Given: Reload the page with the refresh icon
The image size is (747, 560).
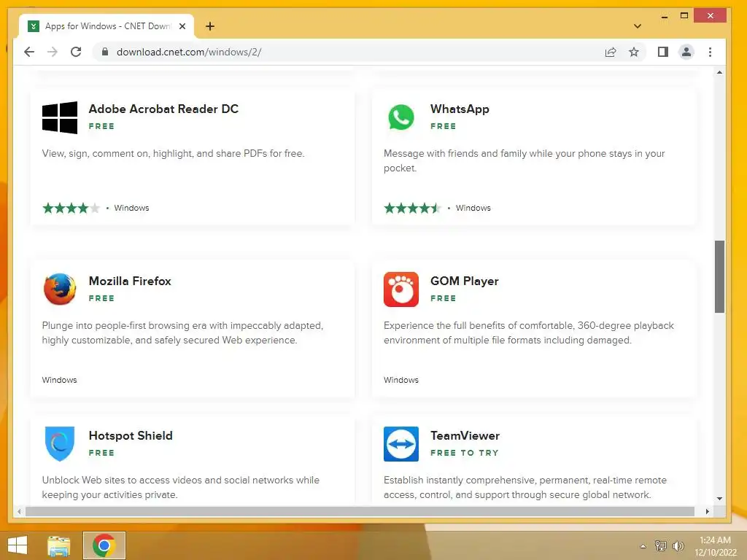Looking at the screenshot, I should pos(76,52).
